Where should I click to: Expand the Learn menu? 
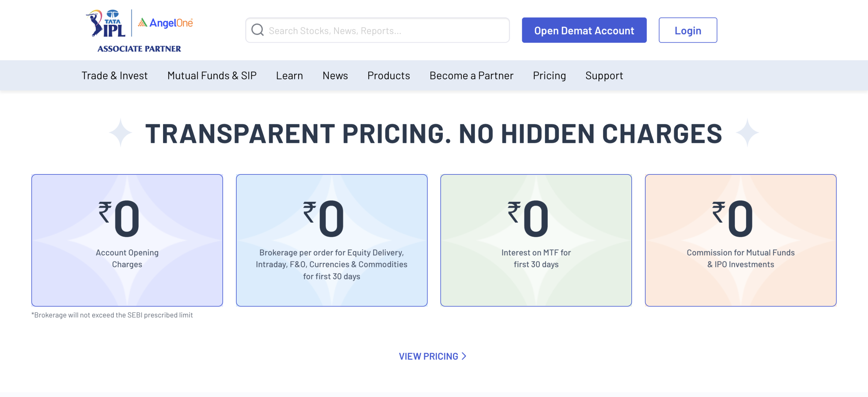(290, 75)
